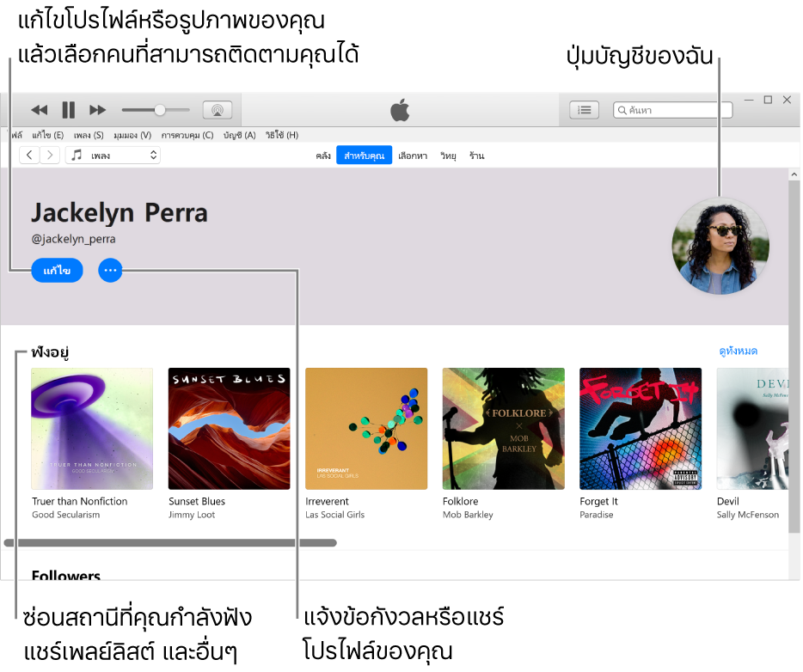Viewport: 803px width, 672px height.
Task: Click the Folklore title text
Action: pos(461,502)
